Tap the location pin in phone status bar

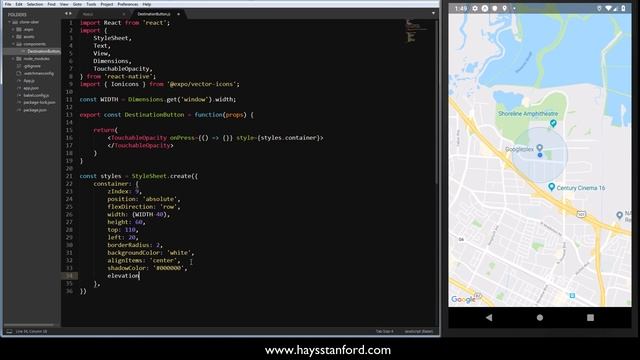(x=504, y=8)
